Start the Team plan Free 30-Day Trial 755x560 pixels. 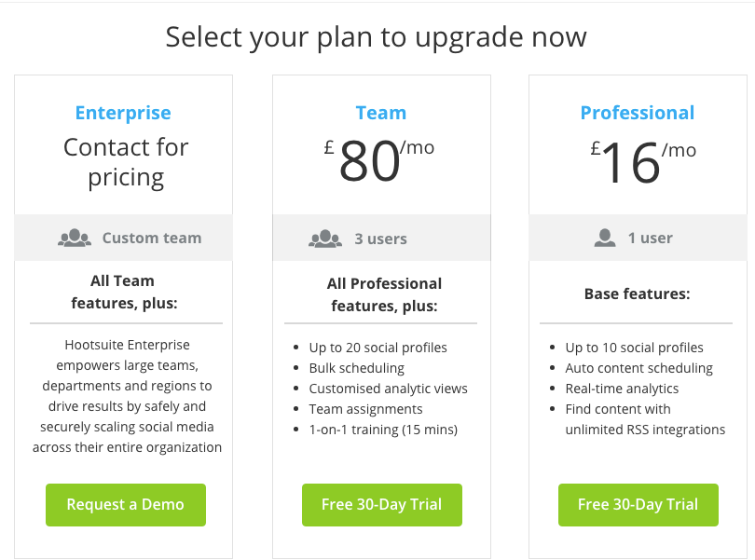tap(381, 504)
